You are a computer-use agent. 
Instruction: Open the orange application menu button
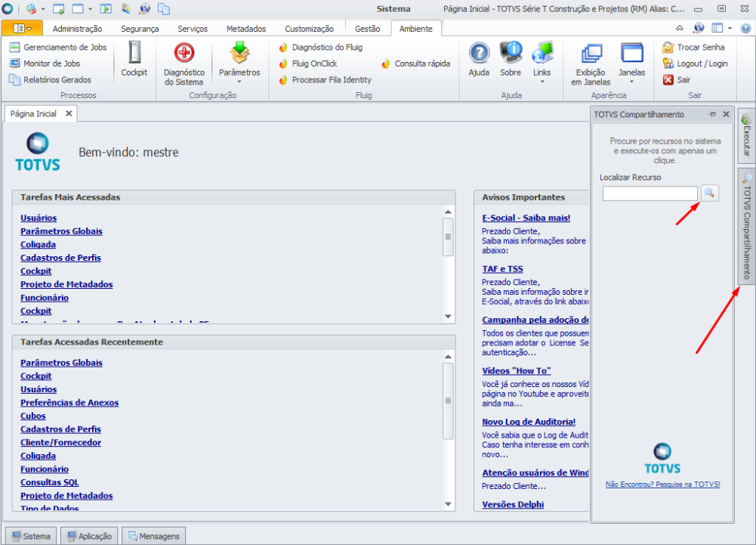[x=22, y=29]
